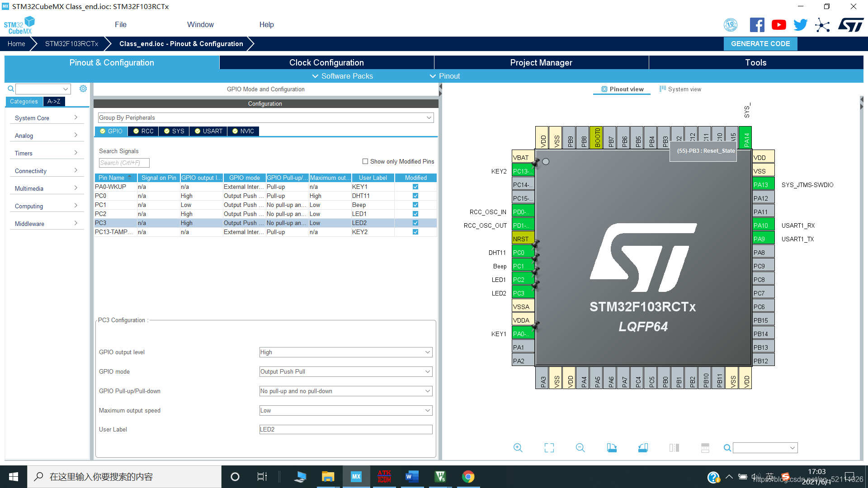Switch to Clock Configuration tab
This screenshot has height=488, width=868.
pos(326,62)
